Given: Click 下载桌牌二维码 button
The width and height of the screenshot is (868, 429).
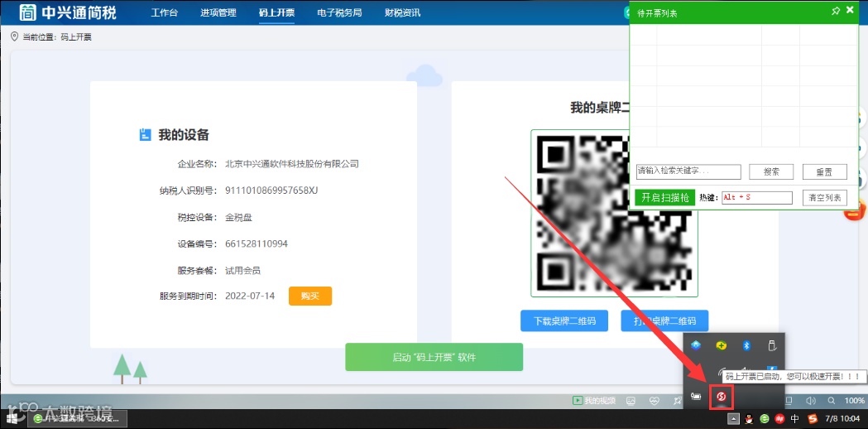Looking at the screenshot, I should 564,321.
